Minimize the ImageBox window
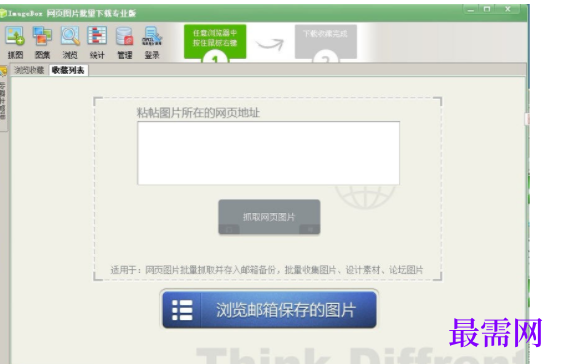 click(x=471, y=10)
